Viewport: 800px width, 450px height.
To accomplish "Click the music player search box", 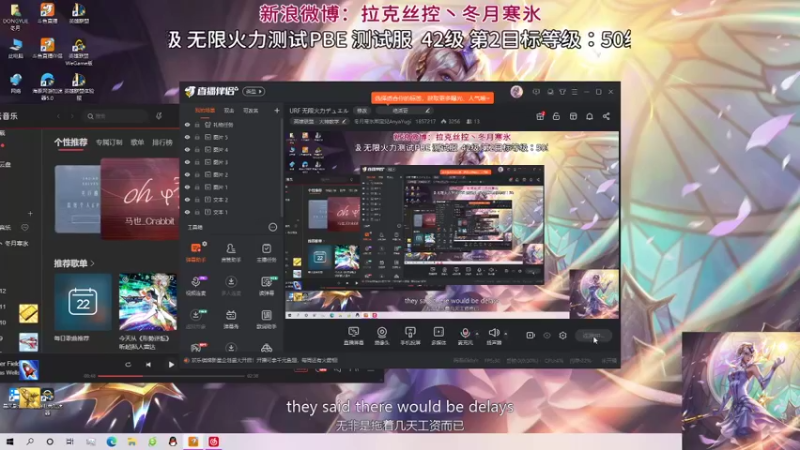I will (x=116, y=116).
